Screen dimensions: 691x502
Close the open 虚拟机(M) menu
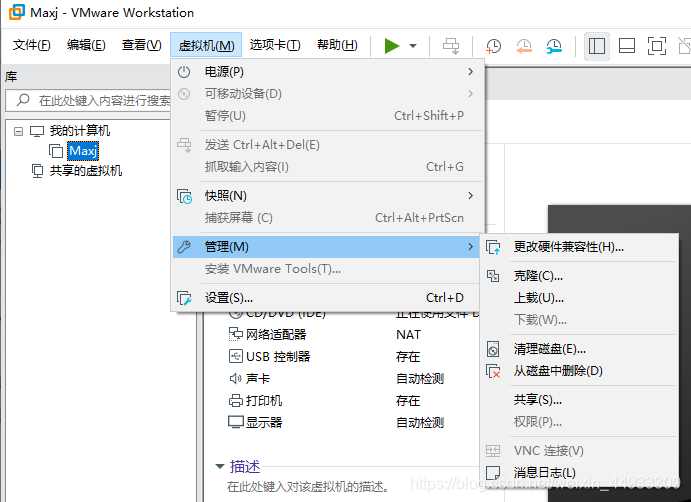tap(206, 45)
